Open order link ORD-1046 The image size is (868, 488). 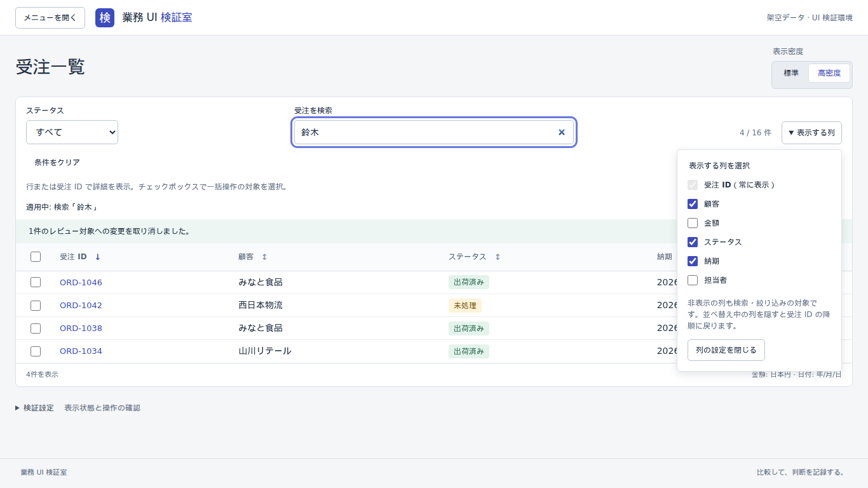[81, 282]
